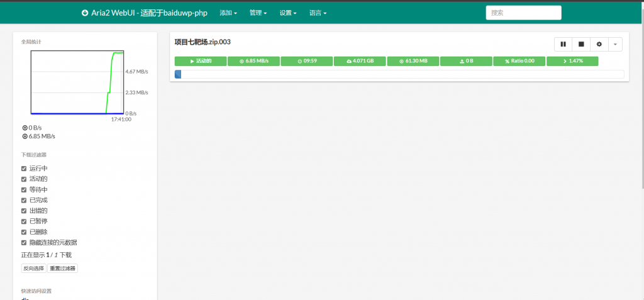644x300 pixels.
Task: Toggle the 出错的 filter checkbox
Action: pyautogui.click(x=24, y=211)
